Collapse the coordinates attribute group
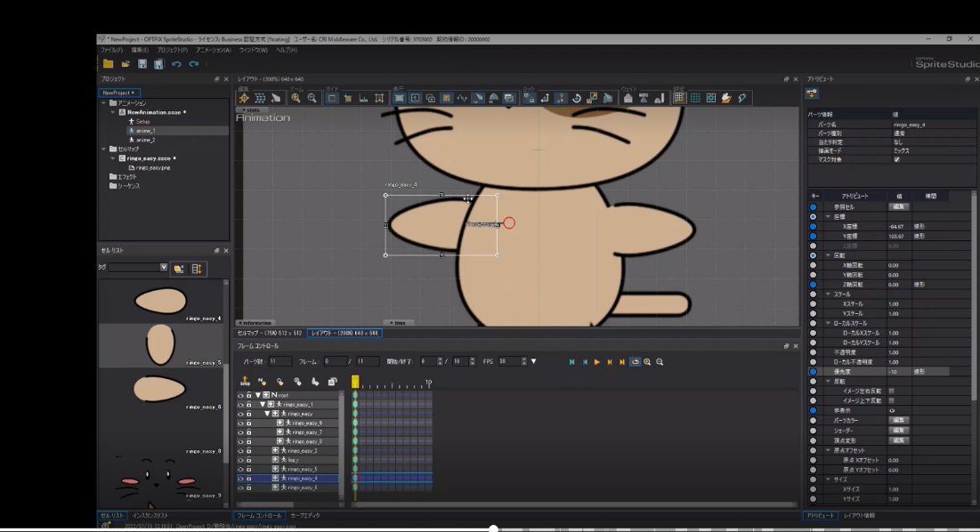980x532 pixels. (x=828, y=217)
